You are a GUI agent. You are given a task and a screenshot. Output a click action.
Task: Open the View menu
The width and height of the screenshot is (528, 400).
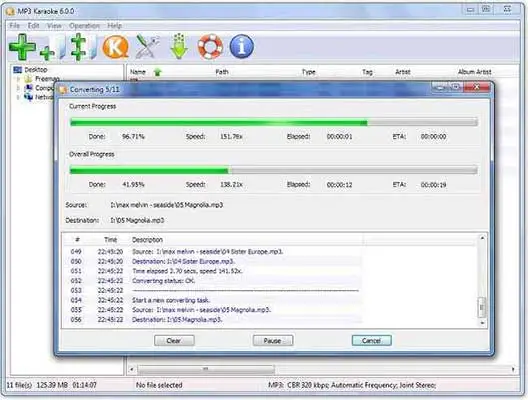[54, 26]
